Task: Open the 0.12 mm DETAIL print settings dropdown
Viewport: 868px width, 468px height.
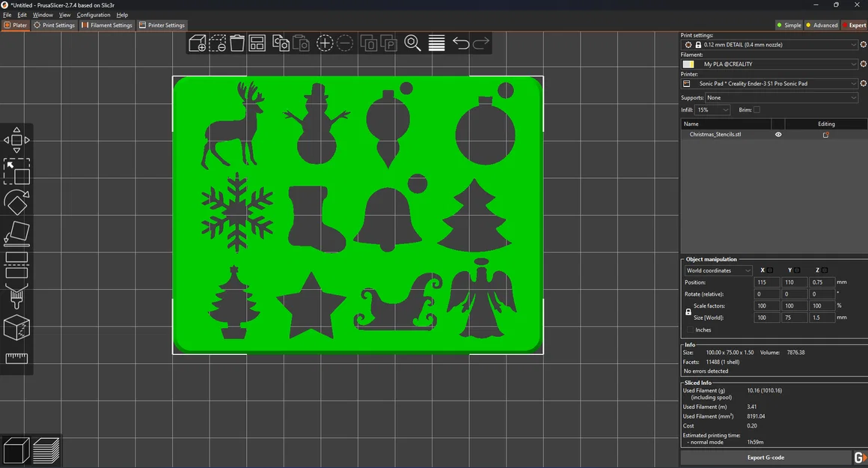Action: pos(769,45)
